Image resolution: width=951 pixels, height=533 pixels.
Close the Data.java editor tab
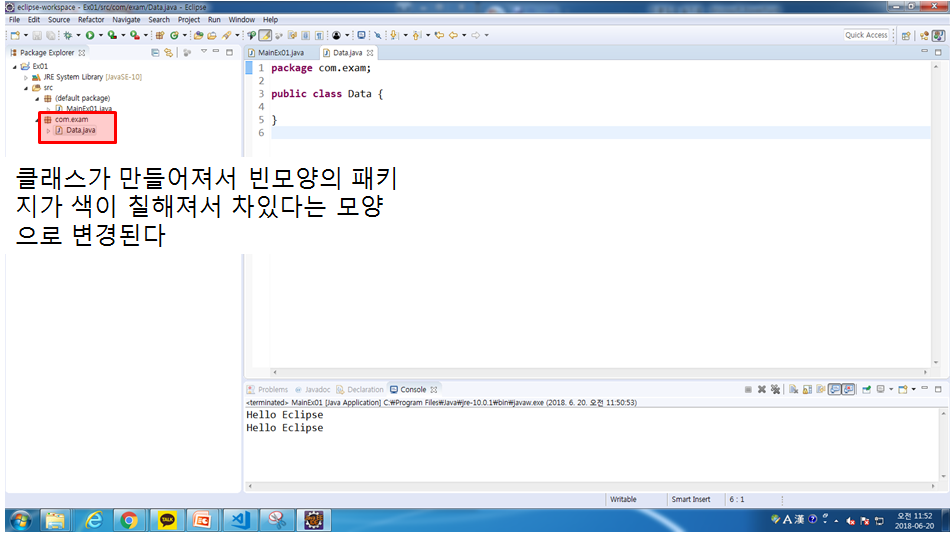(x=370, y=53)
